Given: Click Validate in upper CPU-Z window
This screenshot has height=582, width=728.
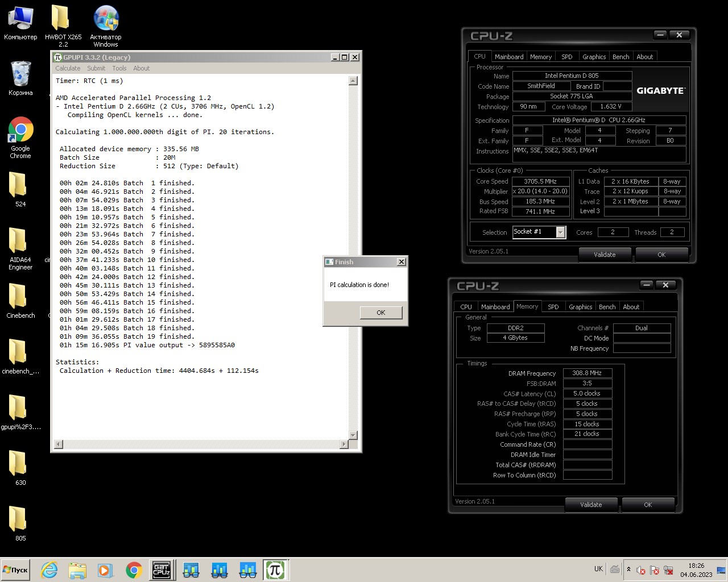Looking at the screenshot, I should [605, 255].
